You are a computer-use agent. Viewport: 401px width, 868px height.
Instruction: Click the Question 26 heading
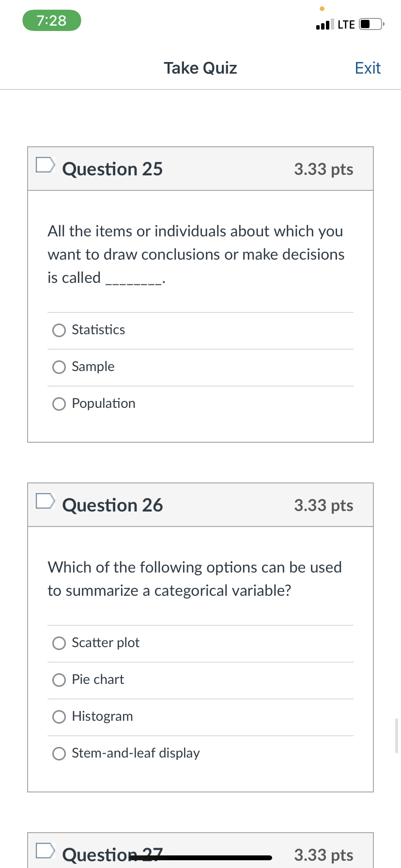pyautogui.click(x=112, y=505)
